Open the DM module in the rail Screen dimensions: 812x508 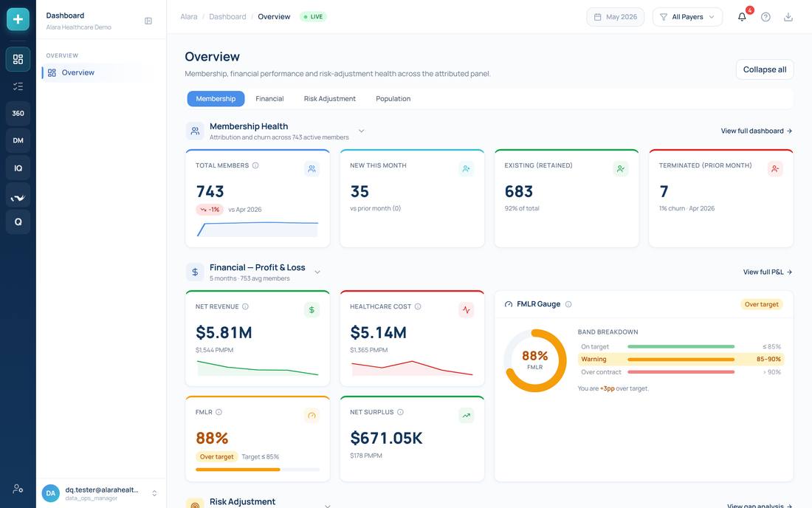tap(18, 140)
